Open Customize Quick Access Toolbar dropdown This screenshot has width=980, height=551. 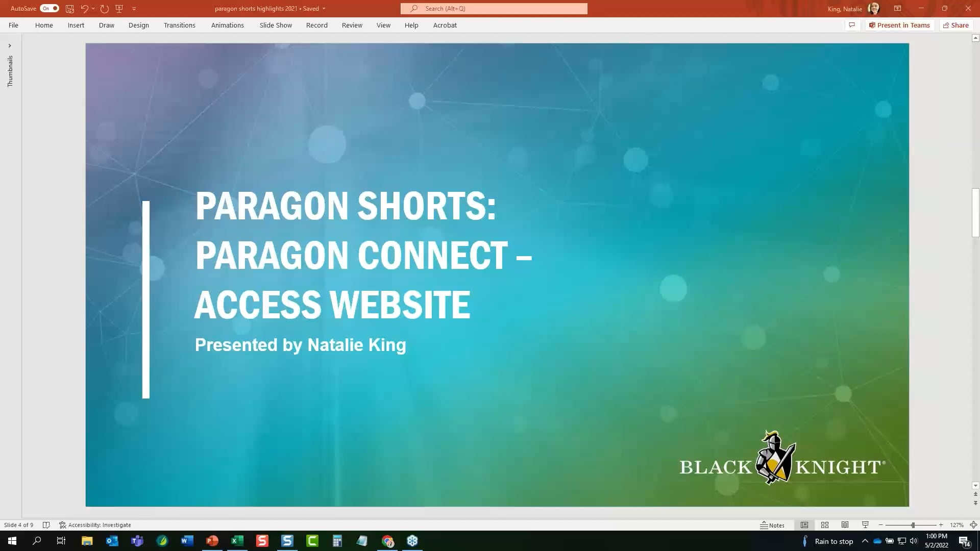(x=134, y=9)
